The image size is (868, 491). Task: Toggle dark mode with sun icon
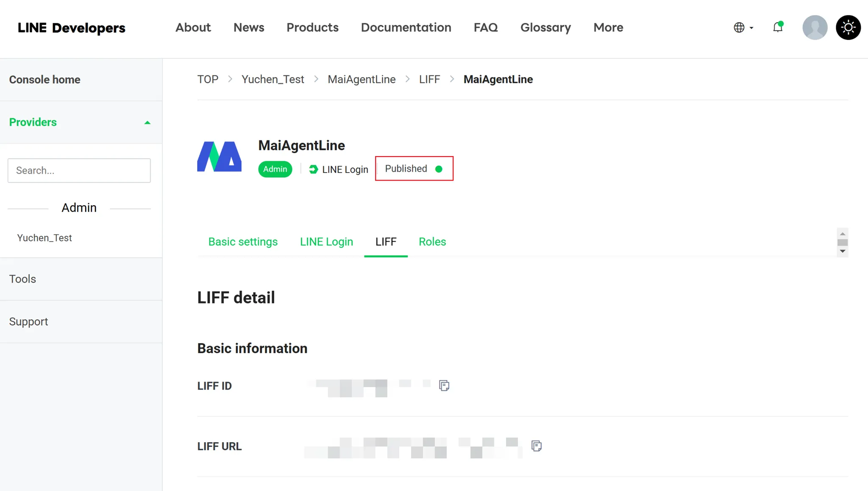(x=848, y=28)
